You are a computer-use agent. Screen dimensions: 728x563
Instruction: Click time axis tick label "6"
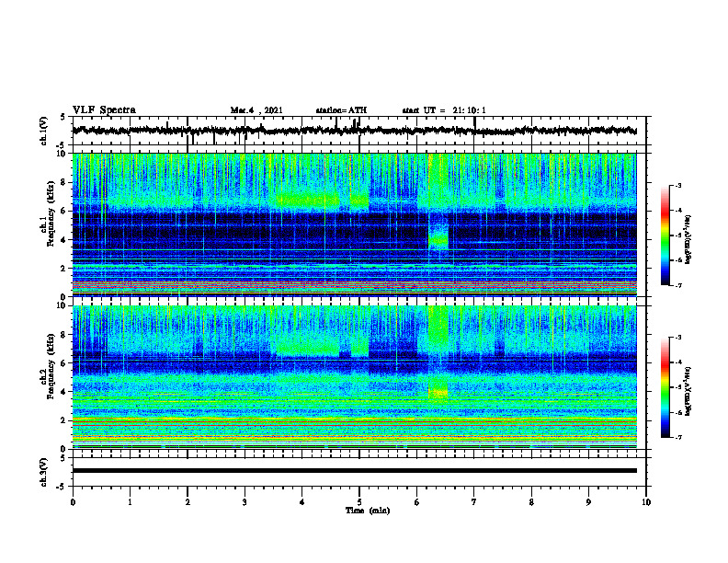click(x=417, y=502)
